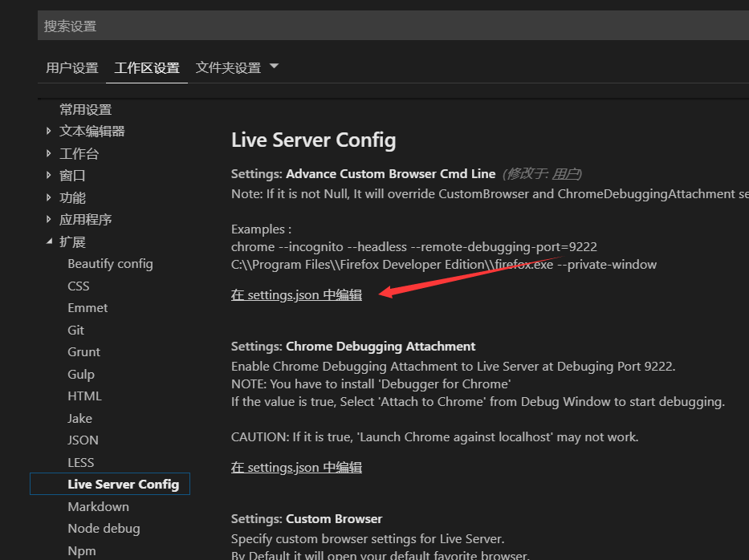Select 窗口 category label
The image size is (749, 560).
[72, 175]
